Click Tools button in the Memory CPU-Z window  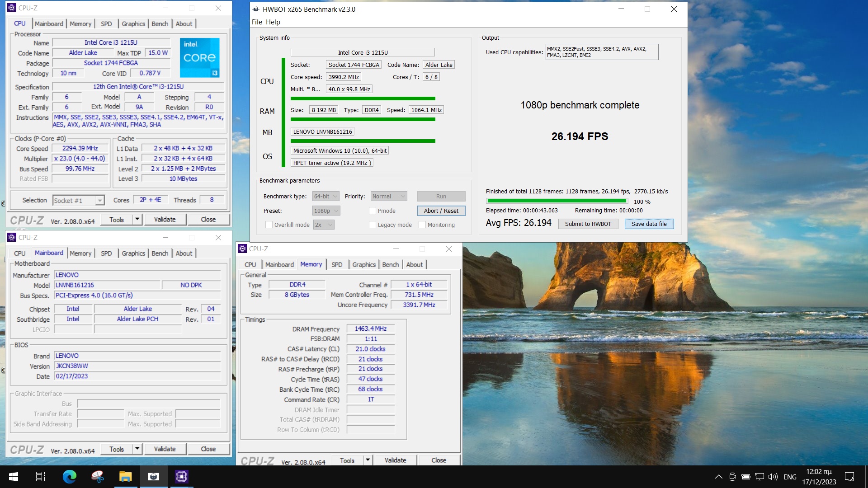point(347,460)
